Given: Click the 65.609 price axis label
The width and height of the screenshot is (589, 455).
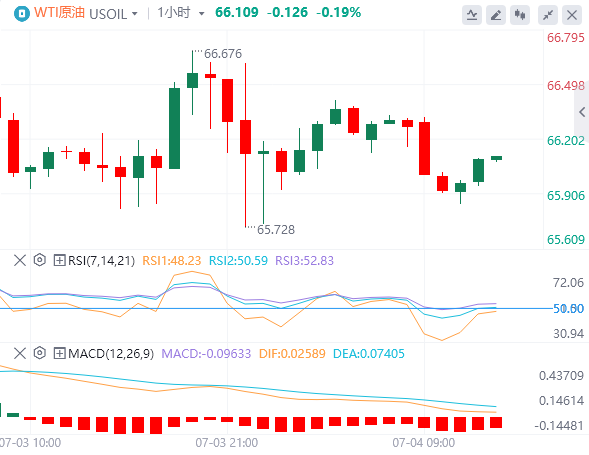Looking at the screenshot, I should 566,240.
